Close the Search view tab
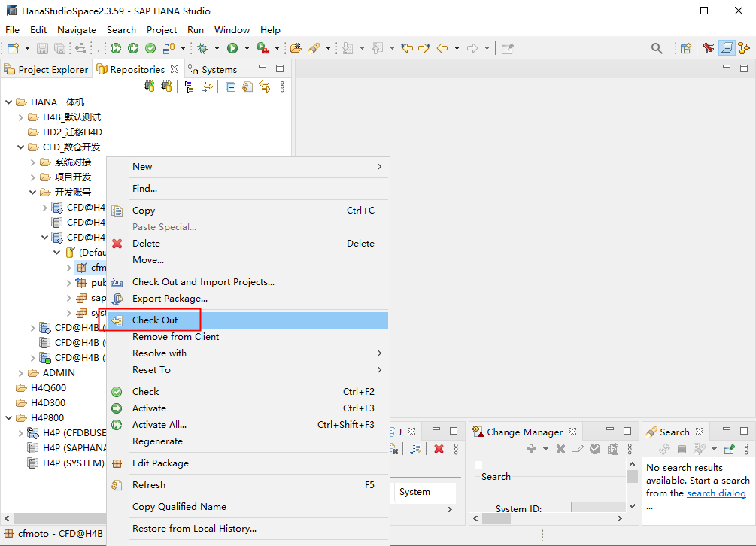The width and height of the screenshot is (756, 546). (x=700, y=432)
